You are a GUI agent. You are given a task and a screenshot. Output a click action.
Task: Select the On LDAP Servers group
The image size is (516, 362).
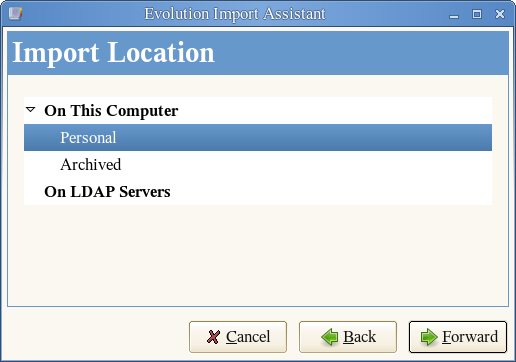click(258, 191)
